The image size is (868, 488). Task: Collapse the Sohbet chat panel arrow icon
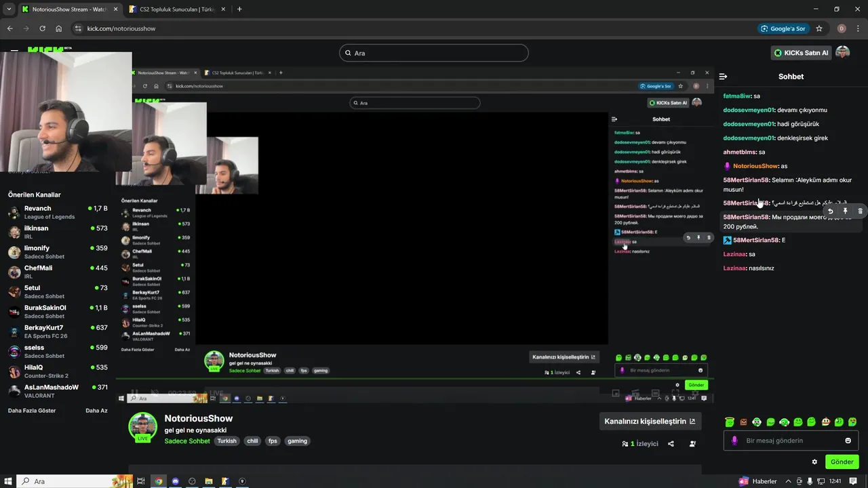723,77
